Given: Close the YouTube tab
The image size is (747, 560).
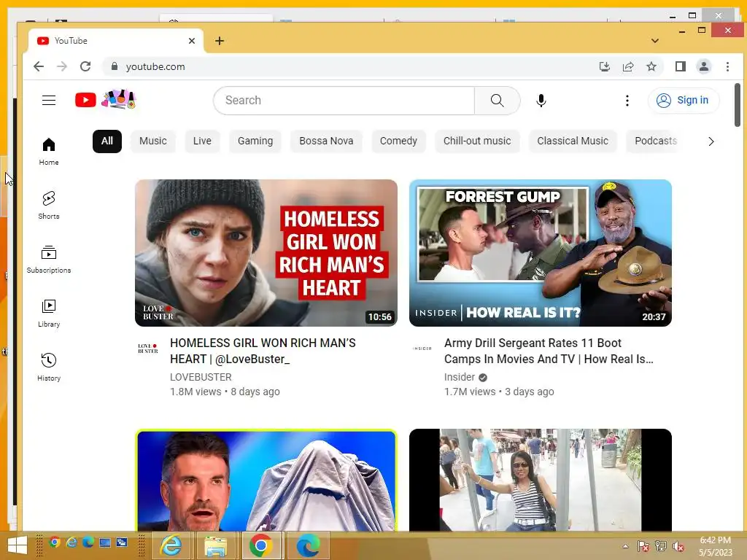Looking at the screenshot, I should click(192, 41).
